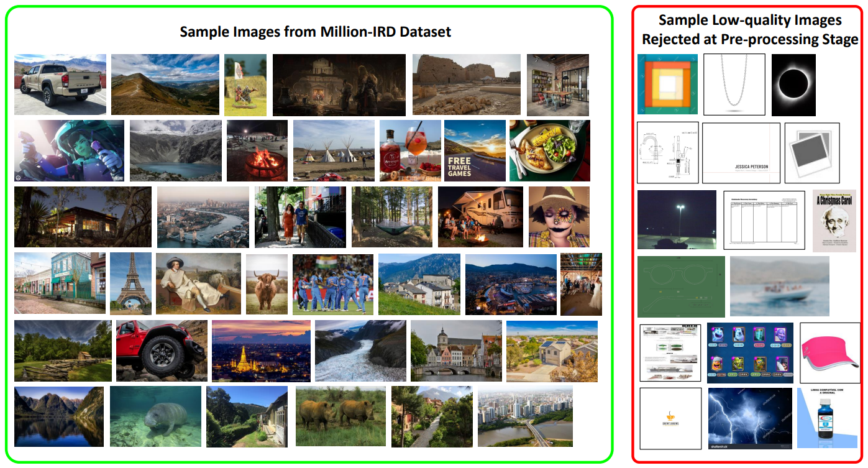
Task: Open the gray photo placeholder image
Action: click(x=812, y=153)
